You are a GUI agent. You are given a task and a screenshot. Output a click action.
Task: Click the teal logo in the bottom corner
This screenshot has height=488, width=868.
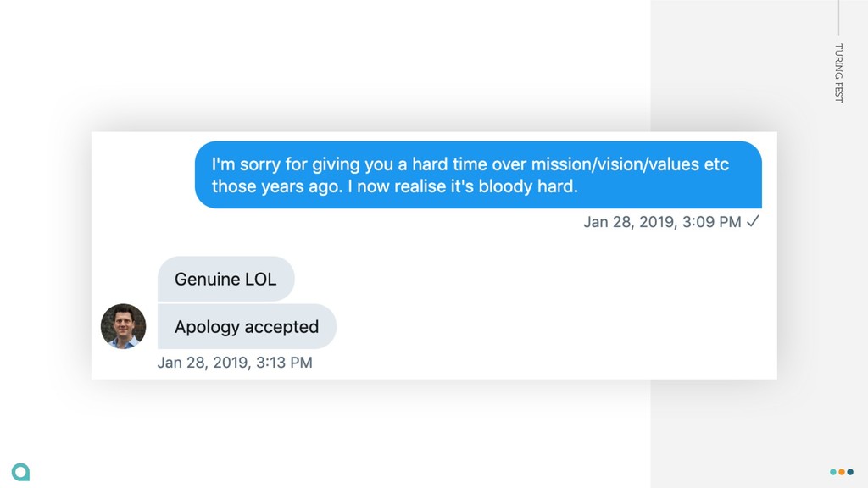tap(20, 472)
